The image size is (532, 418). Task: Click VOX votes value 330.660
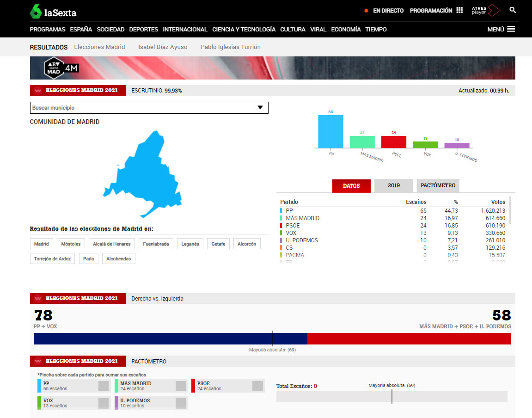(x=495, y=233)
